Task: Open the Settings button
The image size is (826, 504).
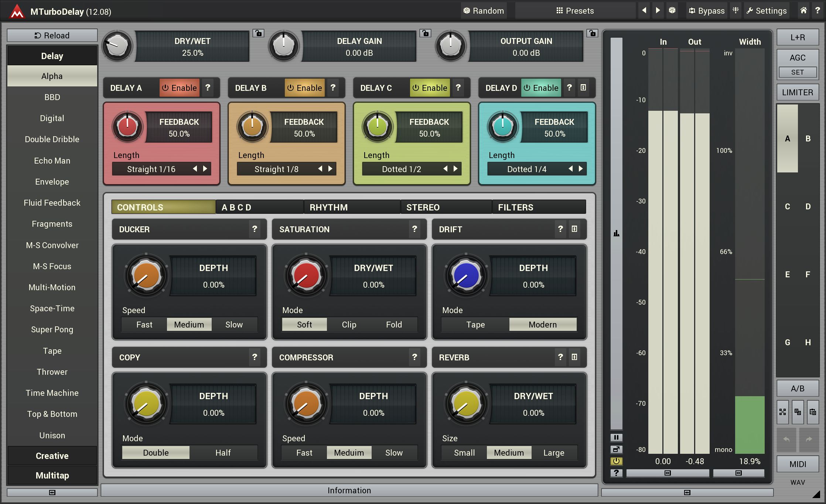Action: pyautogui.click(x=767, y=11)
